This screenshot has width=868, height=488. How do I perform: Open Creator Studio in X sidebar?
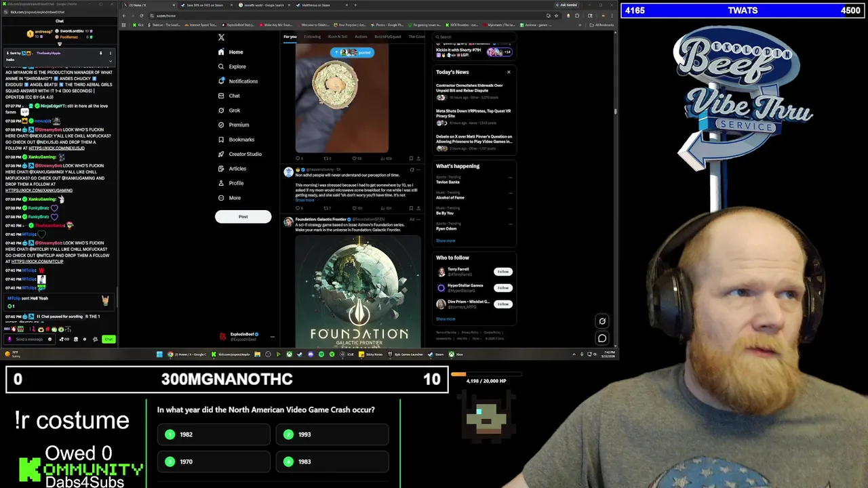tap(239, 154)
